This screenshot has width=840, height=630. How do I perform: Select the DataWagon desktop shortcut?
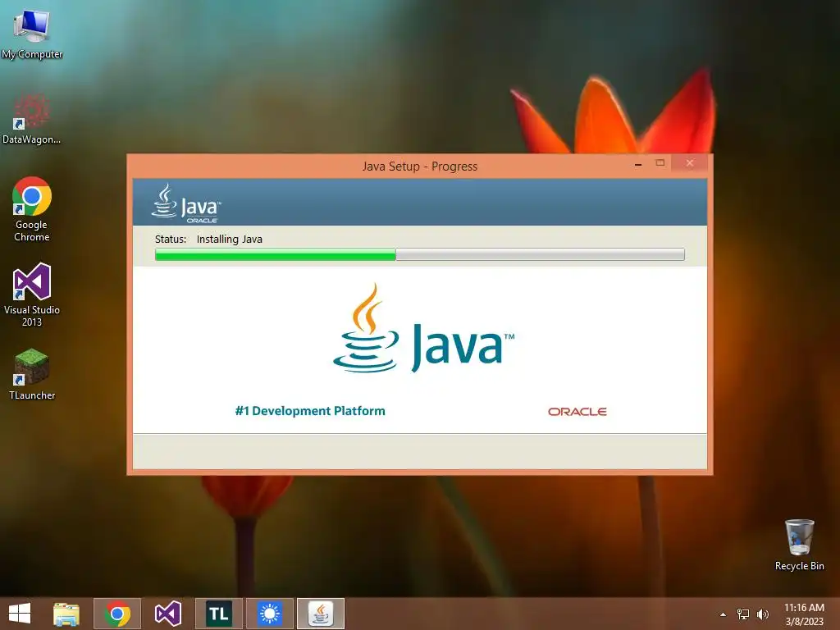click(32, 119)
